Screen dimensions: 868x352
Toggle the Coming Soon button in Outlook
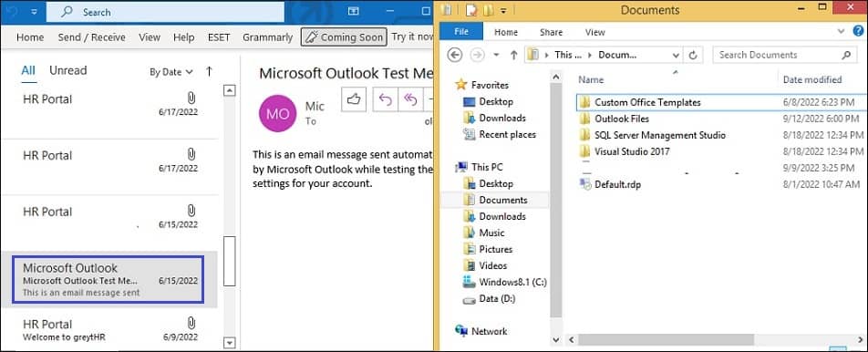point(344,37)
